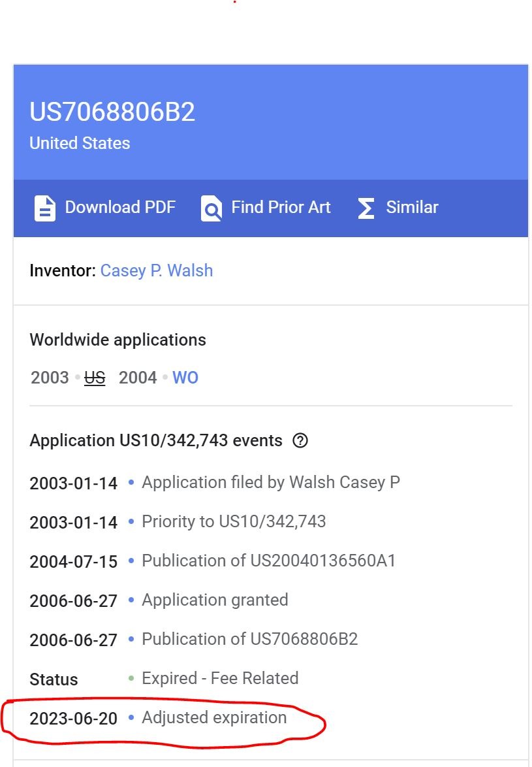The width and height of the screenshot is (532, 767).
Task: Click the 2003-01-14 Application filed event
Action: (215, 483)
